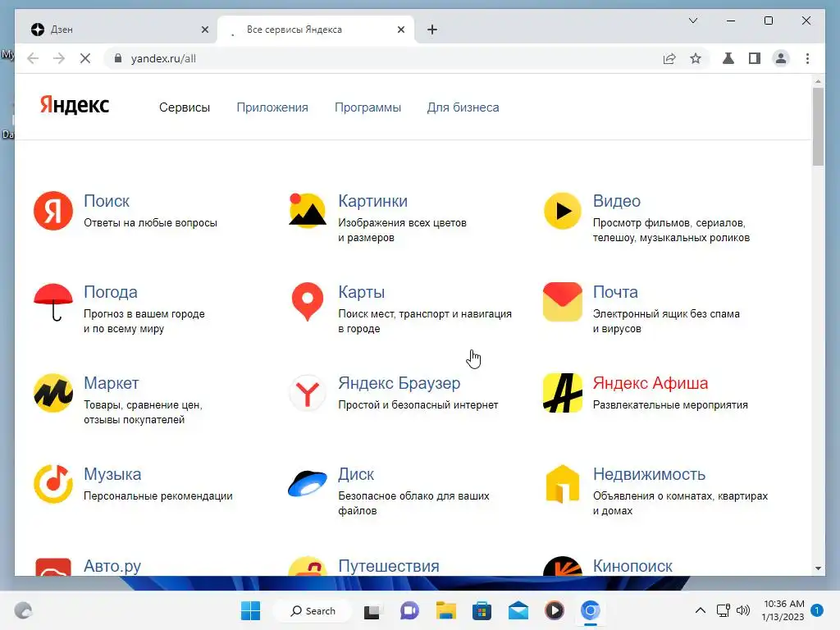Click the Картинки mountain picture icon
The width and height of the screenshot is (840, 630).
[308, 211]
